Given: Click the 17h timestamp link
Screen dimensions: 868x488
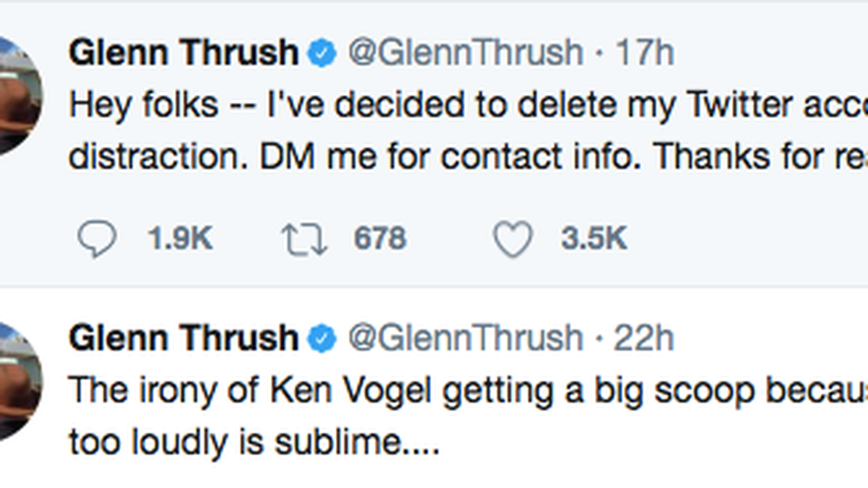Looking at the screenshot, I should [x=645, y=53].
